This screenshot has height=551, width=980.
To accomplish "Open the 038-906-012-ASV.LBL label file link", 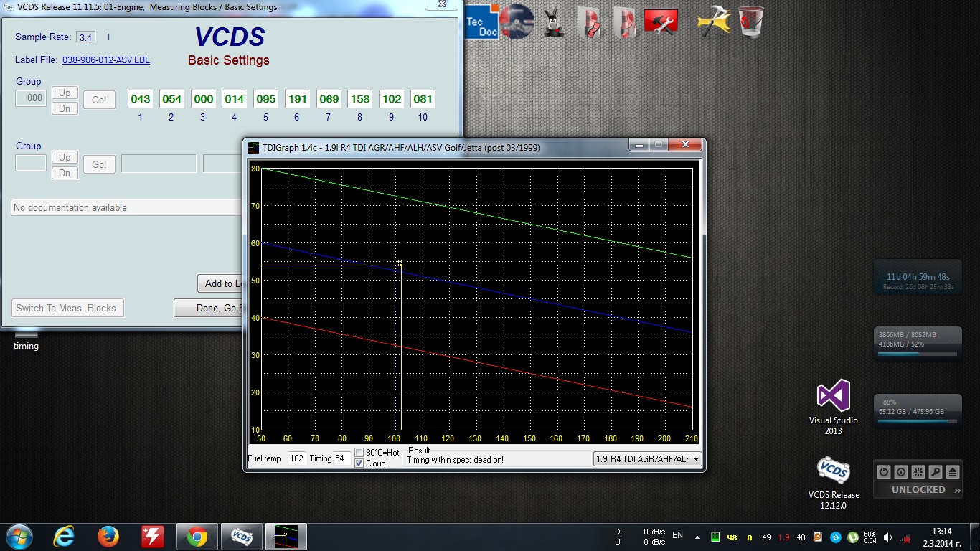I will [106, 60].
